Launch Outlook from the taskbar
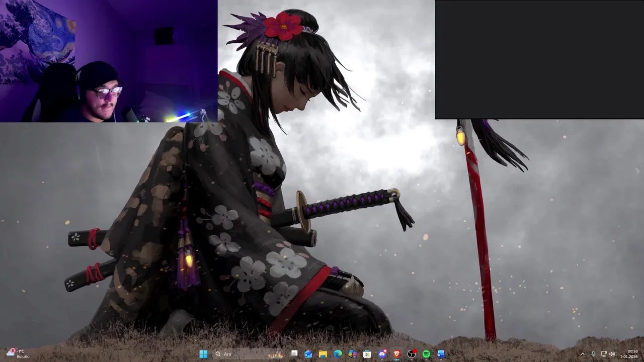Image resolution: width=644 pixels, height=362 pixels. 308,354
